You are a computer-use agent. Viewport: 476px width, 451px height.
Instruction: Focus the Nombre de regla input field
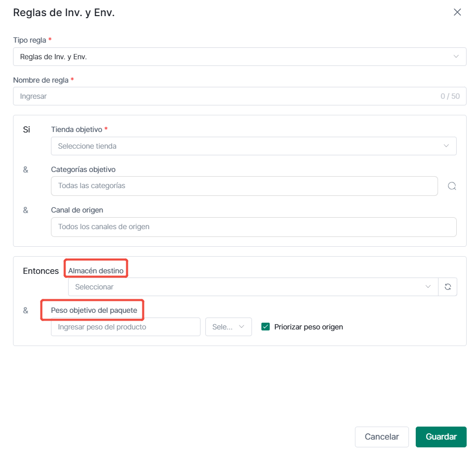tap(240, 96)
